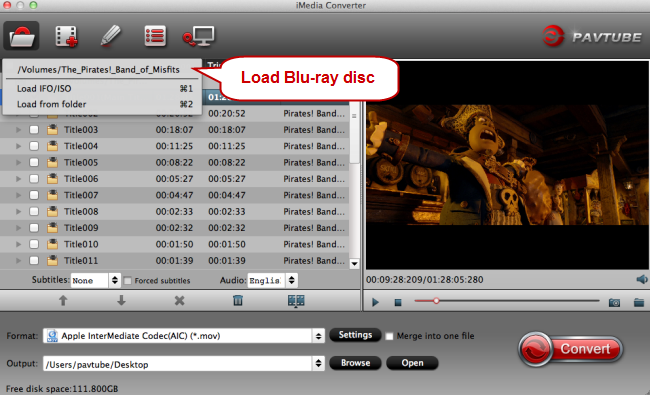The width and height of the screenshot is (650, 395).
Task: Select the Title008 row text
Action: 81,211
